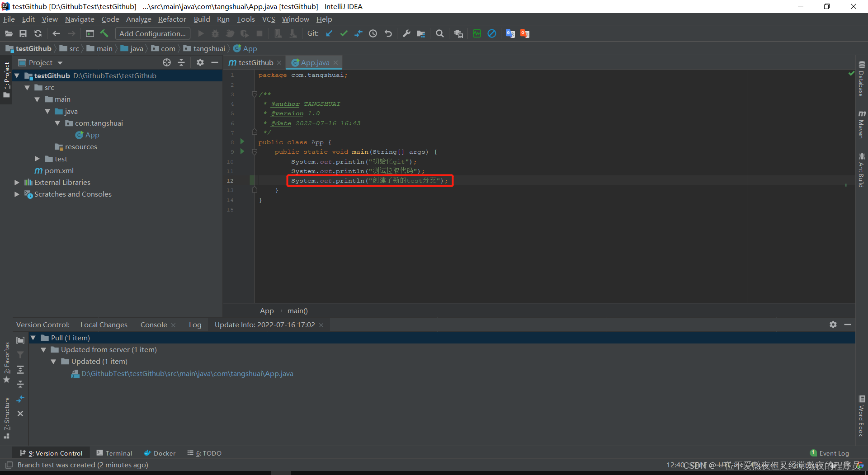The image size is (868, 475).
Task: Build project with the hammer icon
Action: [x=104, y=33]
